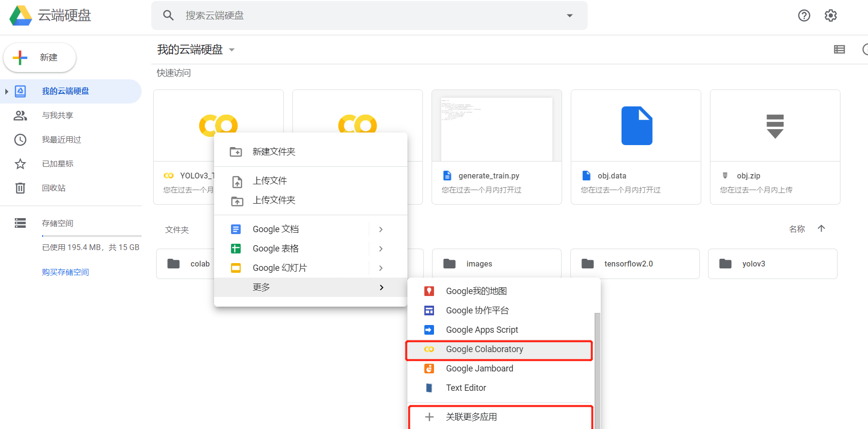Expand the 更多 submenu arrow
The height and width of the screenshot is (429, 868).
pyautogui.click(x=381, y=287)
